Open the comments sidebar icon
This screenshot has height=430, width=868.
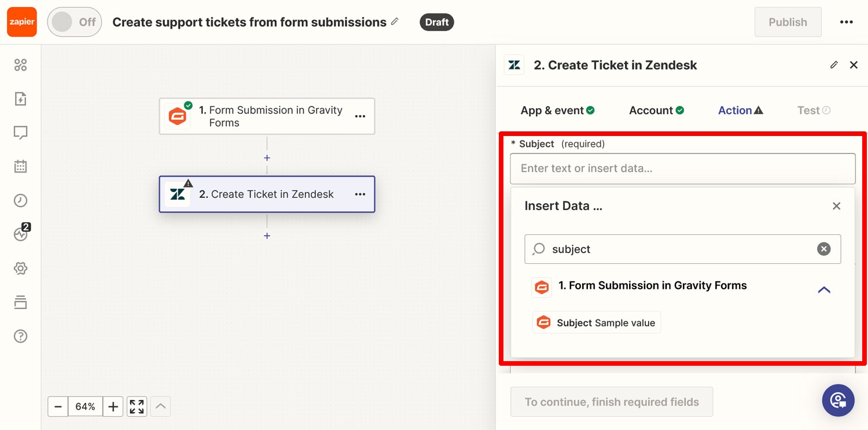(20, 133)
